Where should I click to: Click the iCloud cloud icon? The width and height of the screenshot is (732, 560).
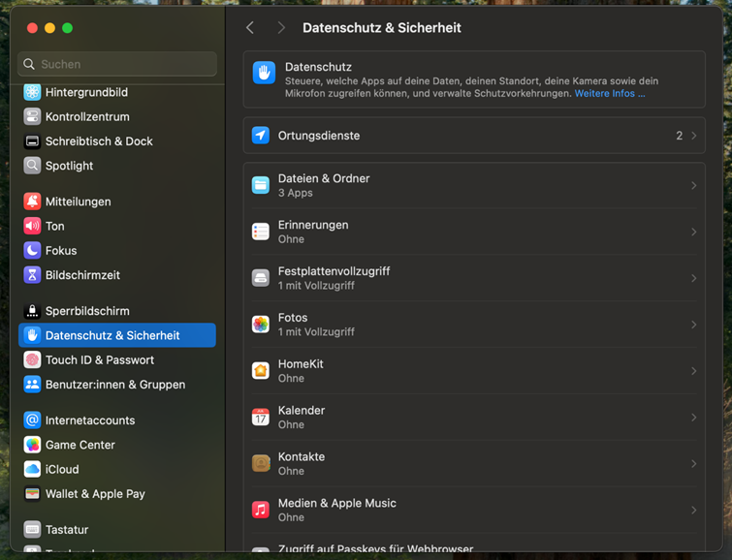pos(32,469)
